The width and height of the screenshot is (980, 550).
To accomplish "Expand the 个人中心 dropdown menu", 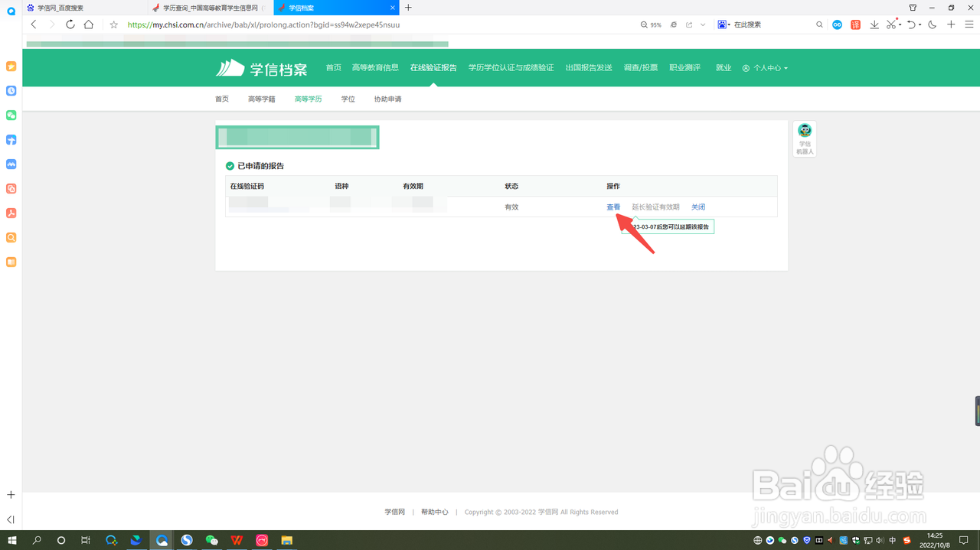I will 765,67.
